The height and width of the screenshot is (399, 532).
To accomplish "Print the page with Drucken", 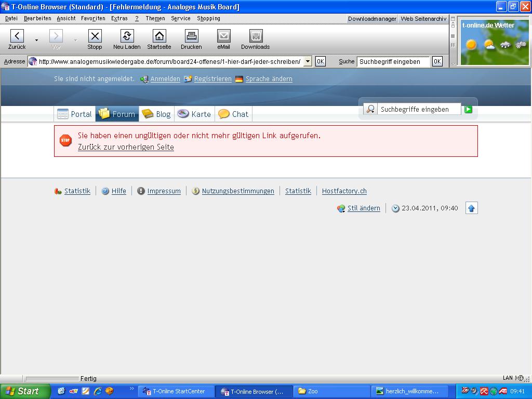I will 191,39.
